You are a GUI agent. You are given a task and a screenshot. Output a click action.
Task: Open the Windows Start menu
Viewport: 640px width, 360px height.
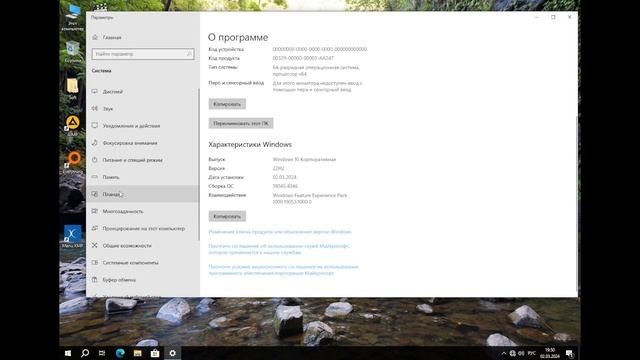pyautogui.click(x=68, y=353)
